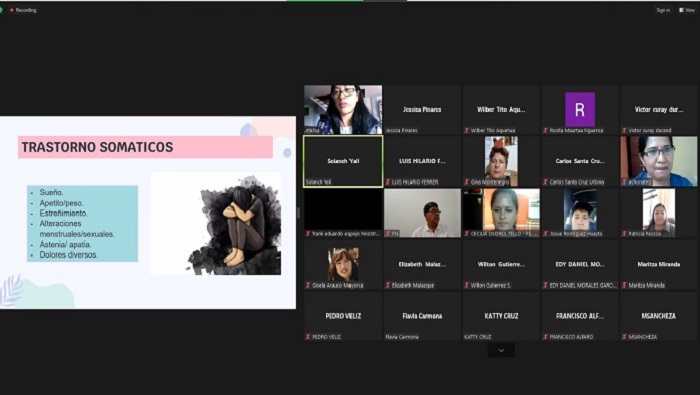Select the Solanch Yali active speaker tile
The image size is (700, 395).
click(343, 161)
